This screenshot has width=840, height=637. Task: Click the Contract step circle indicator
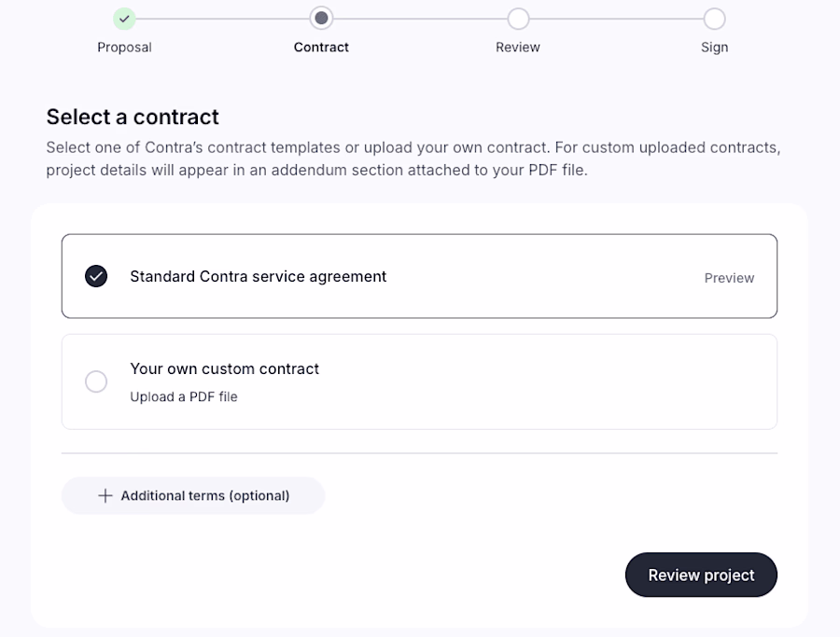coord(321,19)
